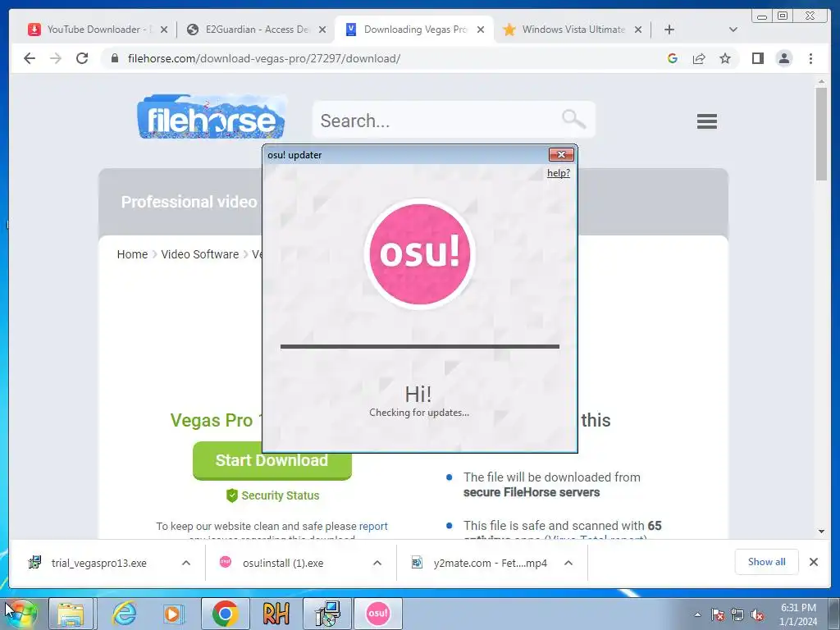Click the browser forward arrow
Screen dimensions: 840x630
(56, 58)
